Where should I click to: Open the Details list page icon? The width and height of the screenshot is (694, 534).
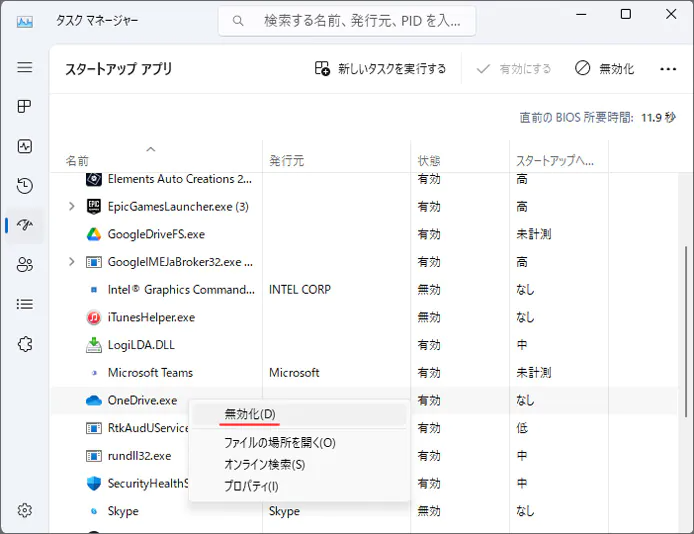click(25, 304)
